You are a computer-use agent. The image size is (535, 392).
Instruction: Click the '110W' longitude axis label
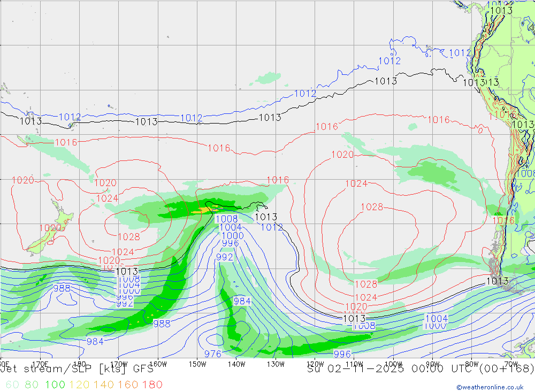tap(354, 364)
